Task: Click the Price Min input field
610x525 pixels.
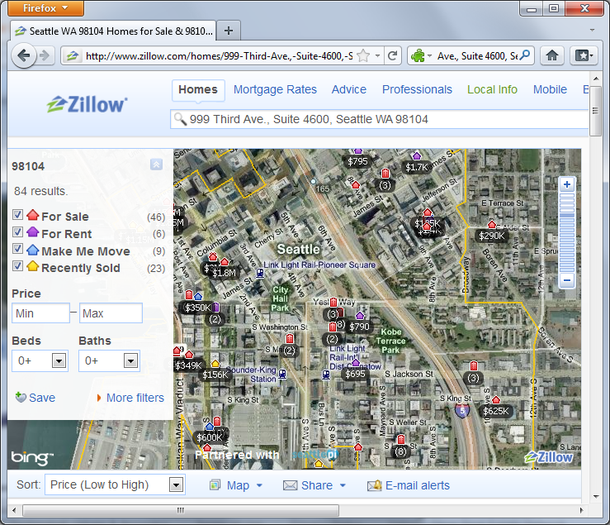Action: (x=41, y=313)
